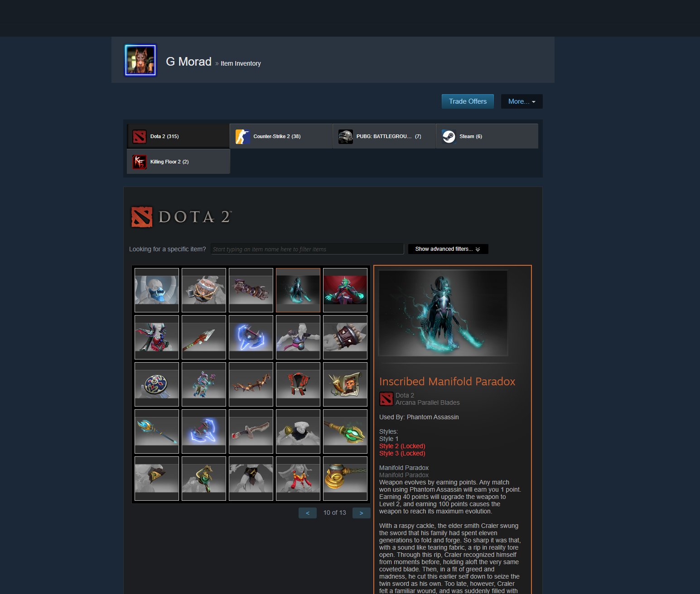Click the 10 of 13 page indicator
This screenshot has height=594, width=700.
point(335,513)
